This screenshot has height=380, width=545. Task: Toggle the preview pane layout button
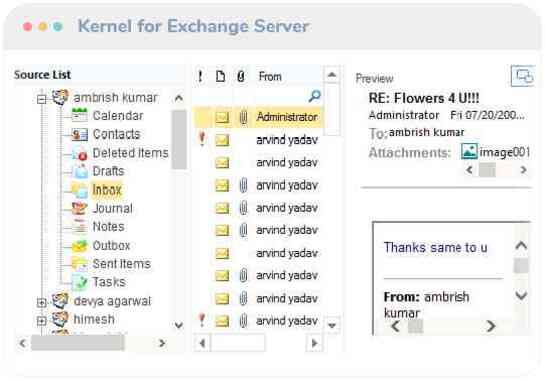(523, 76)
